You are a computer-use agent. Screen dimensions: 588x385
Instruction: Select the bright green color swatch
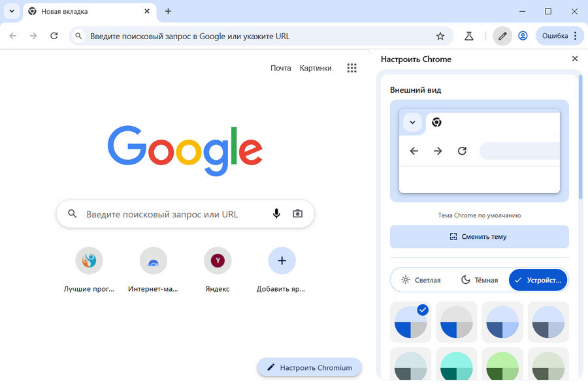click(x=502, y=364)
